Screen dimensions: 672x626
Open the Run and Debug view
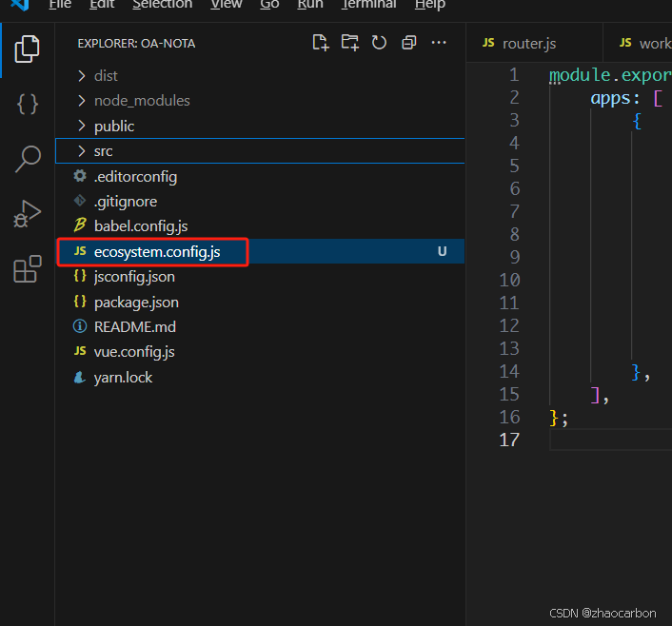coord(28,214)
